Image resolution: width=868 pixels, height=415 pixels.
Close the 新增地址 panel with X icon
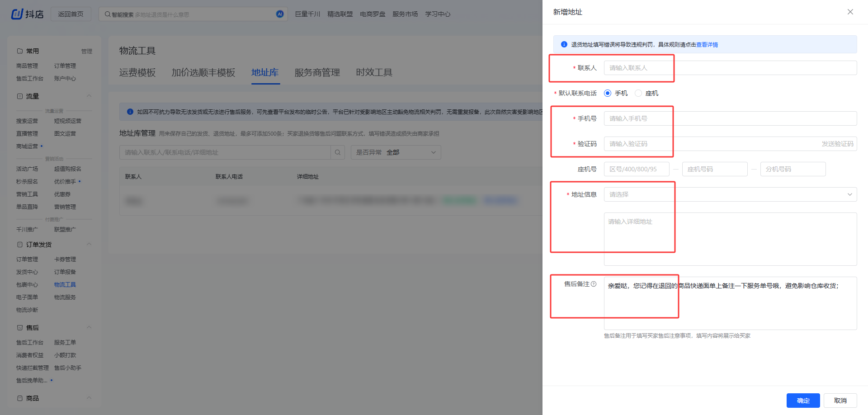click(850, 12)
